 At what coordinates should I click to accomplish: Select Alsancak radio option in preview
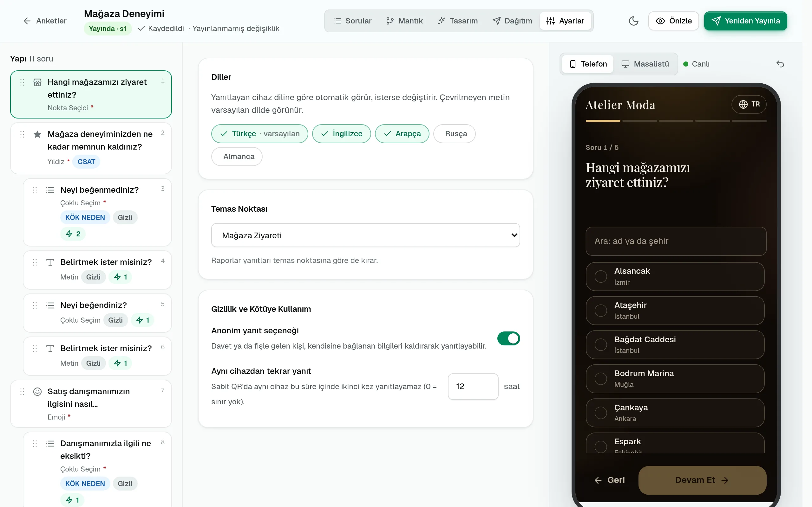click(x=601, y=276)
